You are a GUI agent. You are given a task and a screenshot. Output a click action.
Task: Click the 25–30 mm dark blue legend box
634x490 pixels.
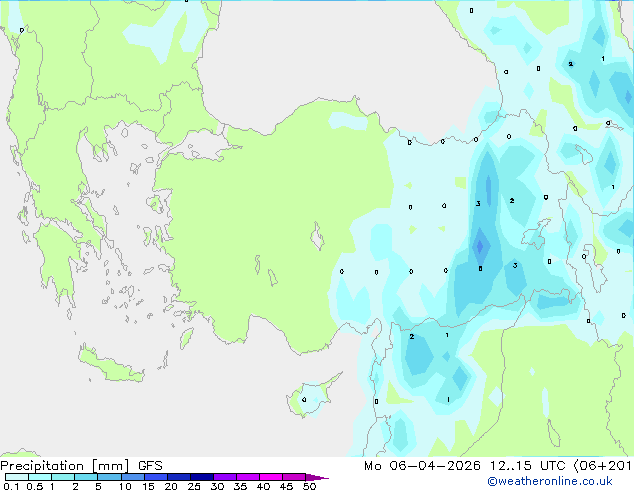[201, 477]
